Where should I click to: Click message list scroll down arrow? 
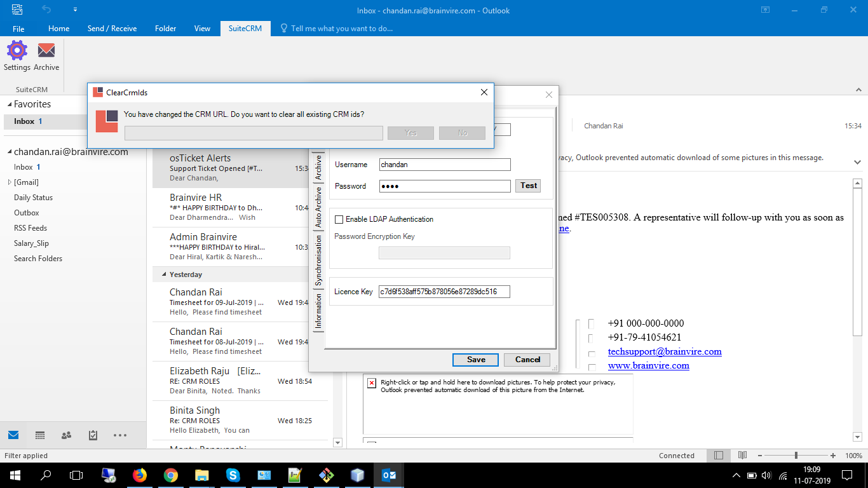pos(337,443)
